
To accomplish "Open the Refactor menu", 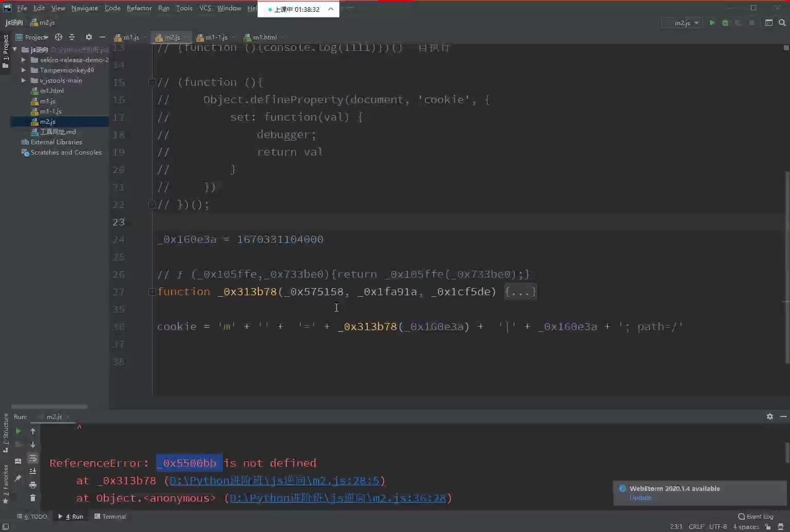I will click(x=139, y=8).
